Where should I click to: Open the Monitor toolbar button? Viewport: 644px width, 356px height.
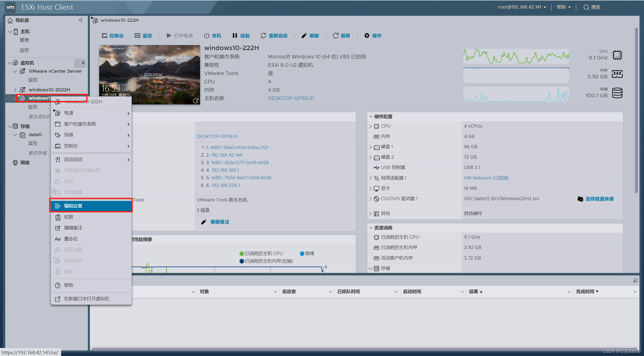tap(143, 35)
